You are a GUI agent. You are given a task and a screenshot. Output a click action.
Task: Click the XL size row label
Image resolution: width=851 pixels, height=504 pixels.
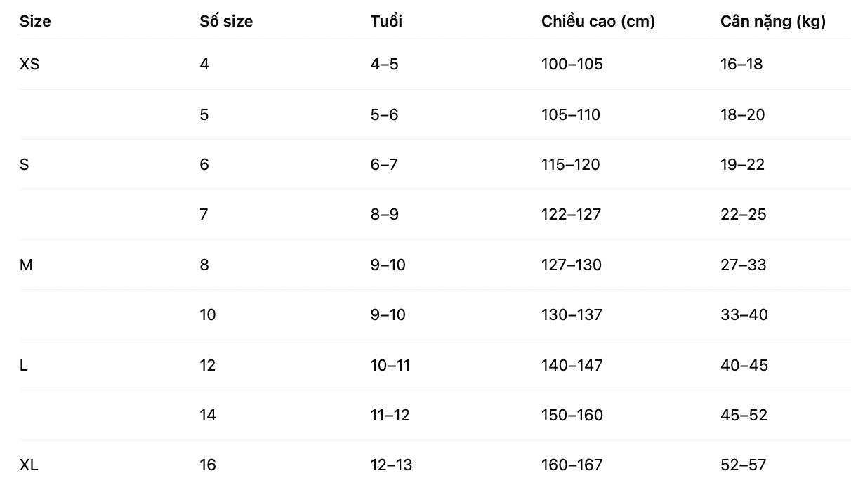tap(29, 465)
